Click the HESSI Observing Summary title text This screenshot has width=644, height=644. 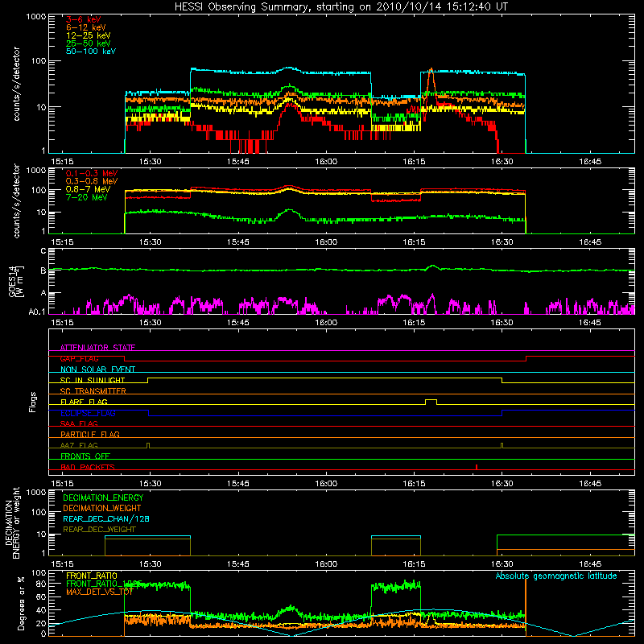tap(341, 7)
